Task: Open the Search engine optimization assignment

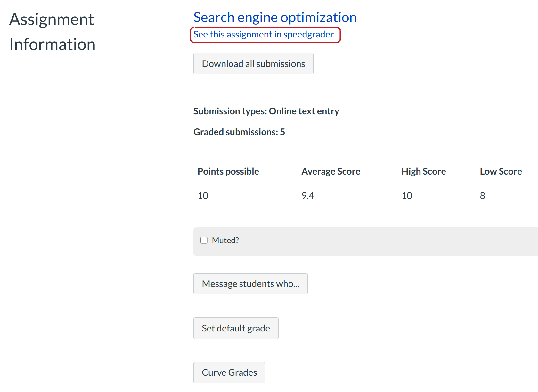Action: pyautogui.click(x=275, y=17)
